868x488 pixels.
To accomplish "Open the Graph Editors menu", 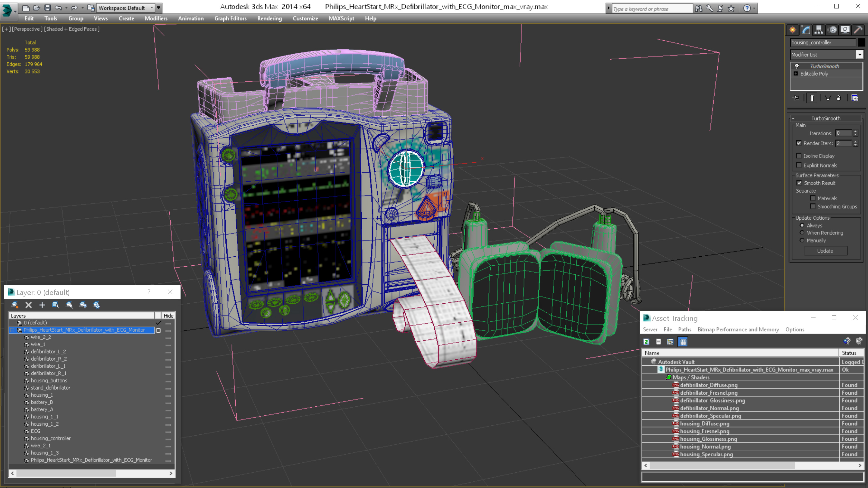I will [x=231, y=18].
